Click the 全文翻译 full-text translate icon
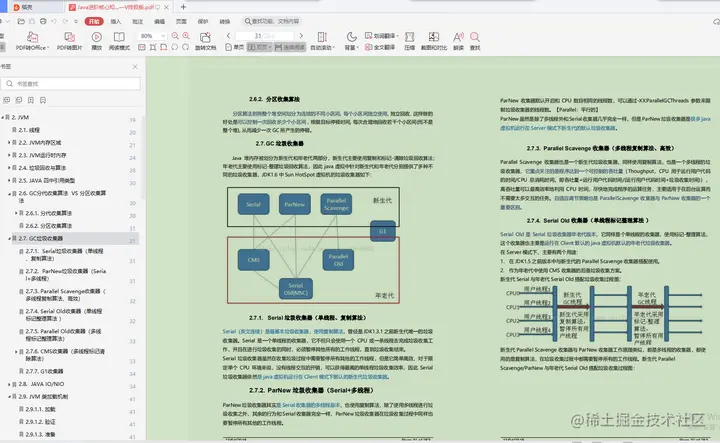The width and height of the screenshot is (720, 443). click(380, 47)
